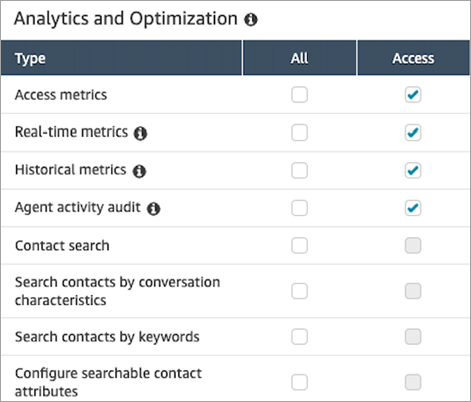Click the Access column header
Screen dimensions: 471x402
(413, 58)
